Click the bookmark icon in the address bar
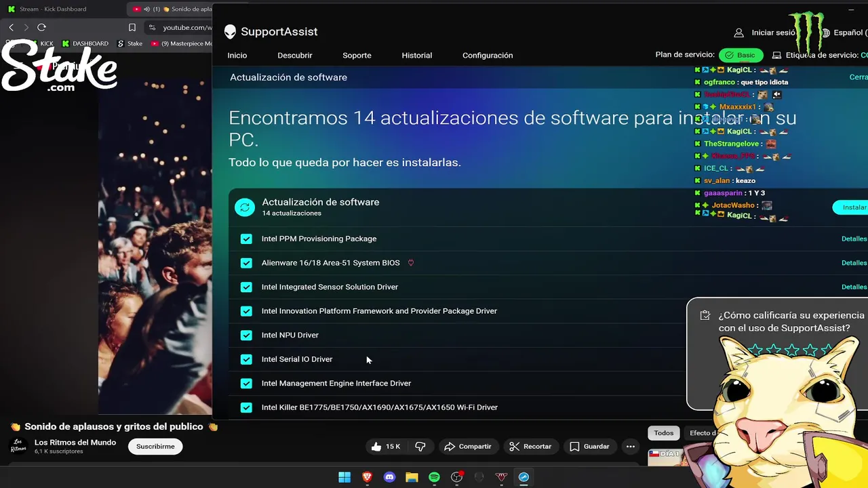 click(x=132, y=27)
